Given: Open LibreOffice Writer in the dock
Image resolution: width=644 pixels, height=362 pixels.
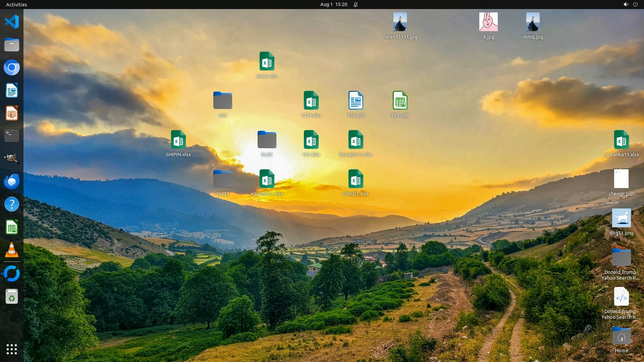Looking at the screenshot, I should tap(12, 90).
